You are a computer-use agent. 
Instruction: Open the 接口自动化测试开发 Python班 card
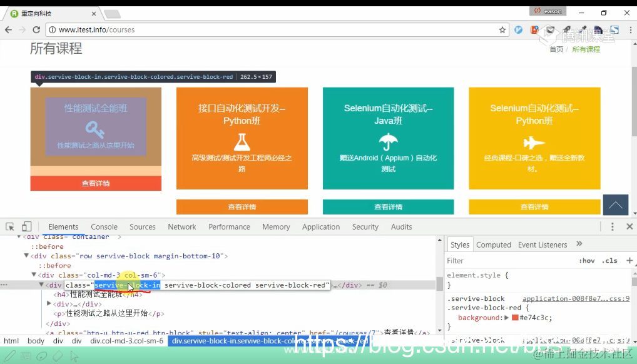(x=242, y=138)
